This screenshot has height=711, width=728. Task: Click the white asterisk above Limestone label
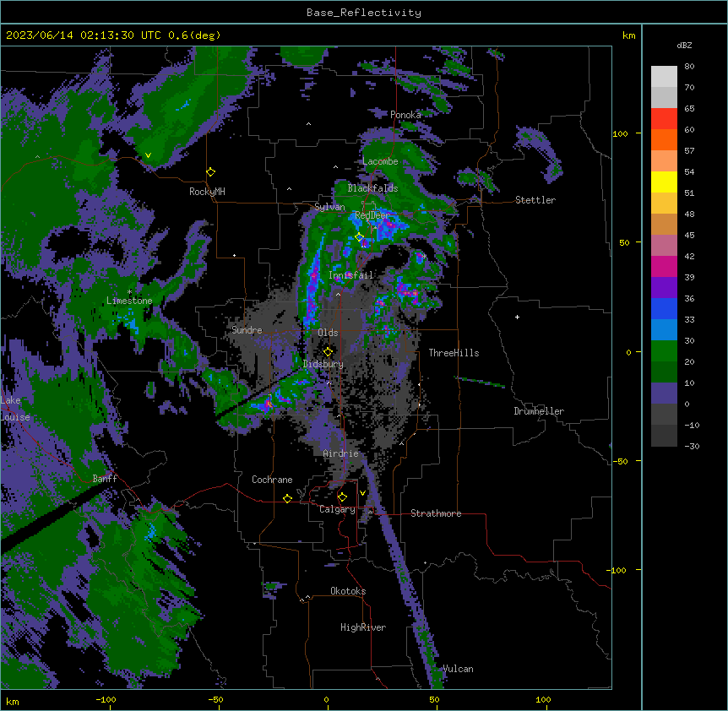click(x=129, y=292)
